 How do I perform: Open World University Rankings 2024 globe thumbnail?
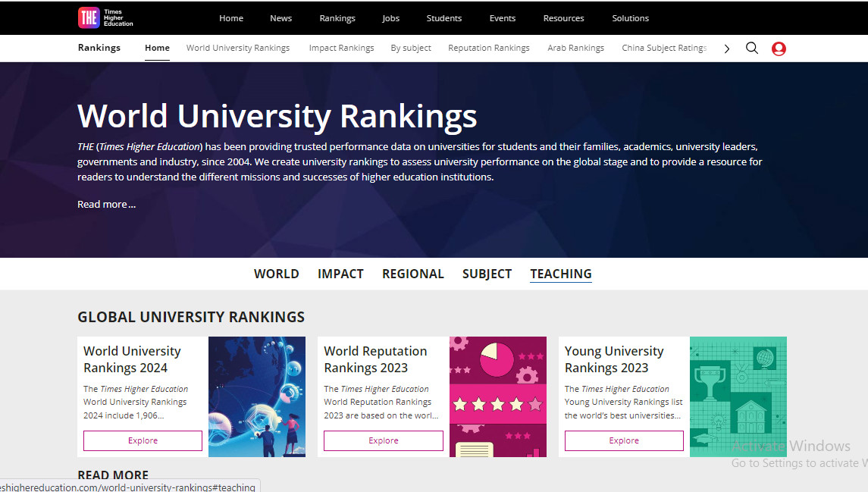point(257,396)
